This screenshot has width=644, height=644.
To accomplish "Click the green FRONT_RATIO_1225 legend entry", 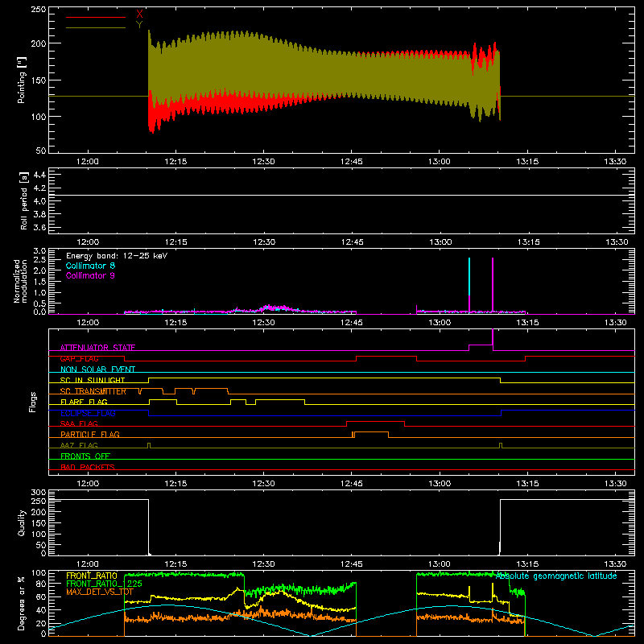I will [104, 584].
